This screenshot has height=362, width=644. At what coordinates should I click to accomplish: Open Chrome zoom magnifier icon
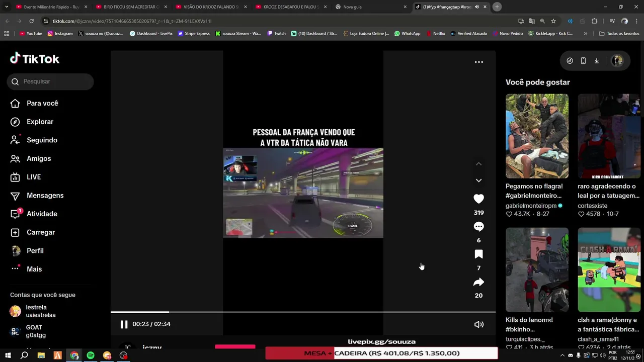[x=542, y=21]
